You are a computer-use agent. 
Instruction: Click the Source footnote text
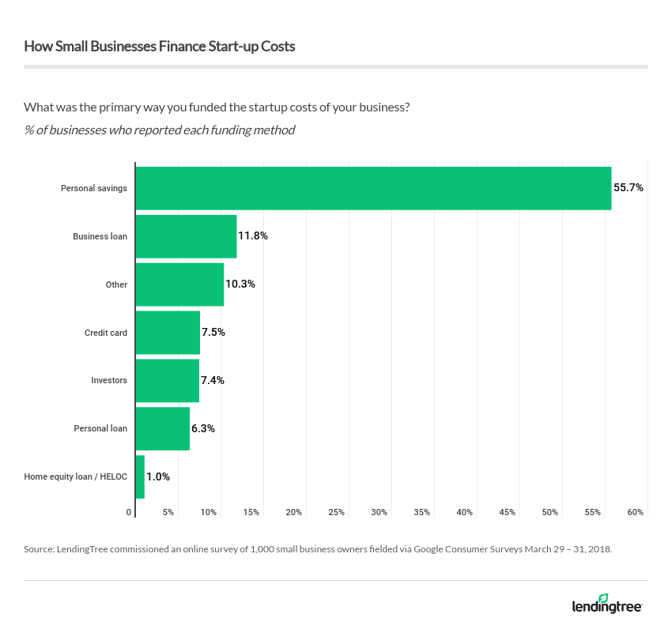(318, 547)
